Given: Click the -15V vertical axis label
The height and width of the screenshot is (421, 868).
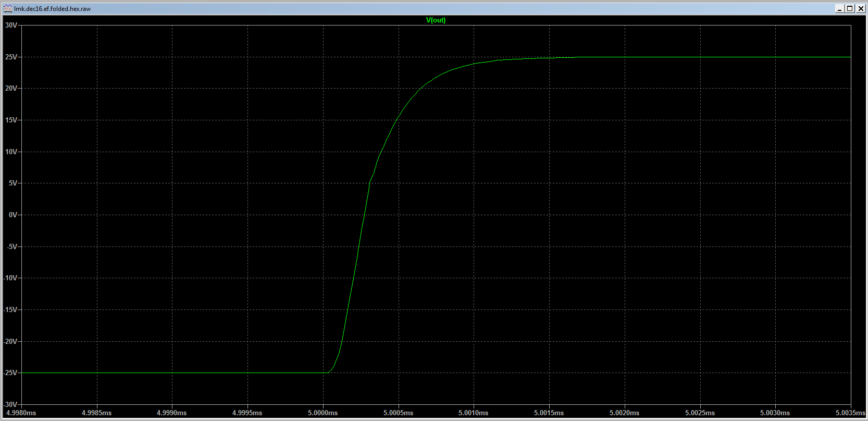Looking at the screenshot, I should click(x=10, y=309).
